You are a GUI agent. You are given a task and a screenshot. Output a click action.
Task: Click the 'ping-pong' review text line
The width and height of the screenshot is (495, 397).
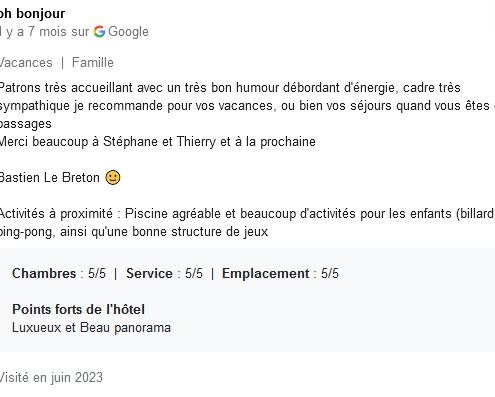coord(134,232)
